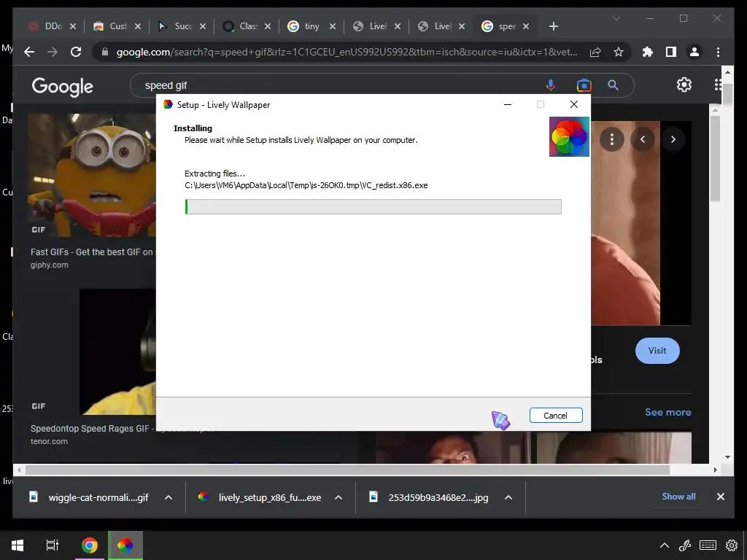Image resolution: width=747 pixels, height=560 pixels.
Task: Open a new Chrome tab
Action: coord(553,26)
